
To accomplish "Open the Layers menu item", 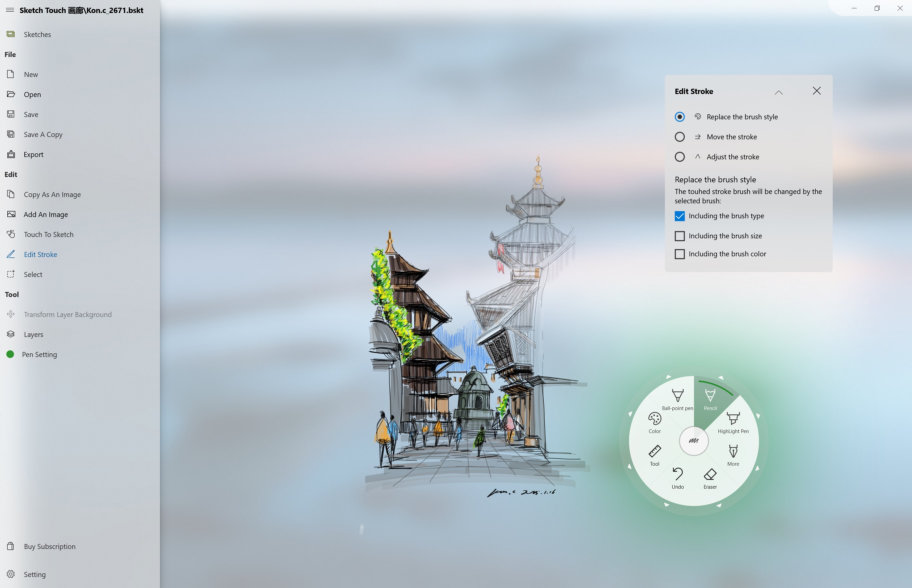I will (34, 334).
